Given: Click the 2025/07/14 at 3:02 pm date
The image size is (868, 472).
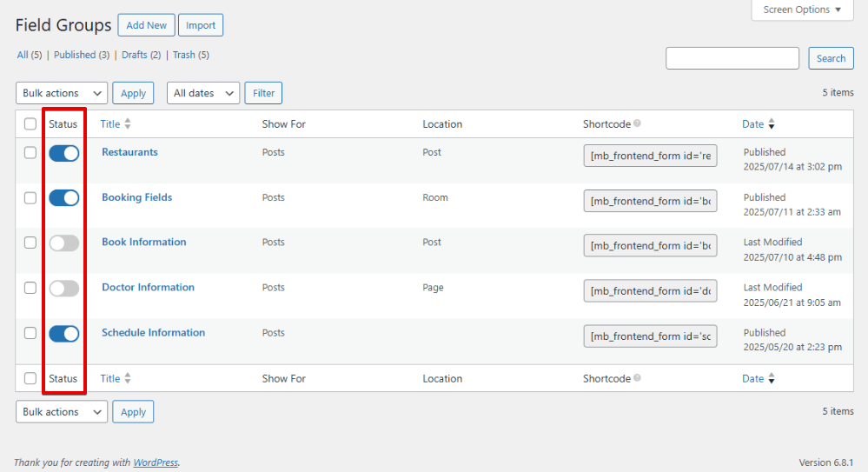Looking at the screenshot, I should click(x=792, y=167).
